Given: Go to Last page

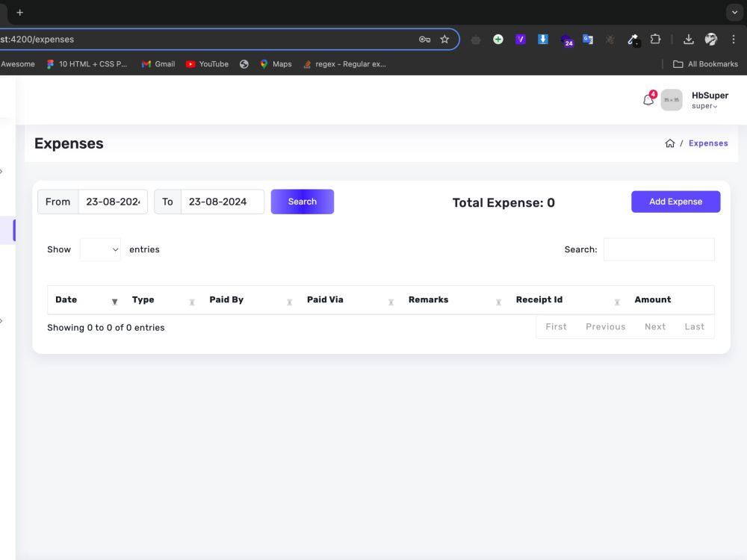Looking at the screenshot, I should point(694,327).
